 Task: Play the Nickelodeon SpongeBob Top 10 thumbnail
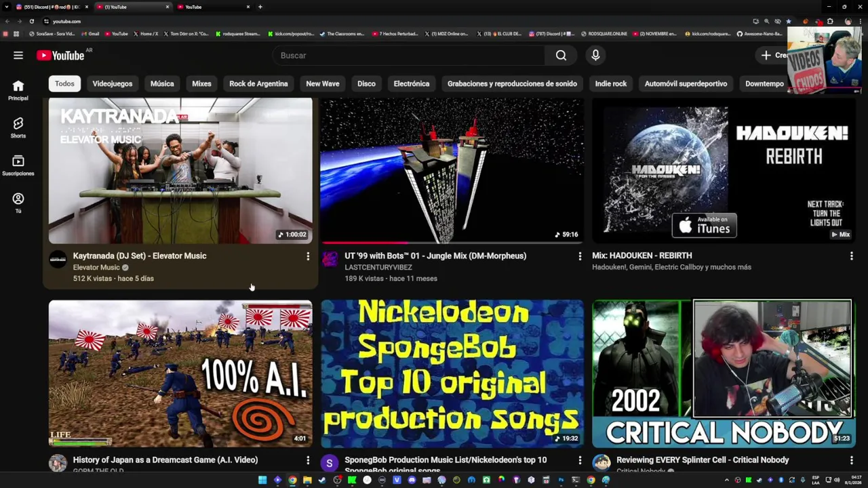pyautogui.click(x=452, y=374)
